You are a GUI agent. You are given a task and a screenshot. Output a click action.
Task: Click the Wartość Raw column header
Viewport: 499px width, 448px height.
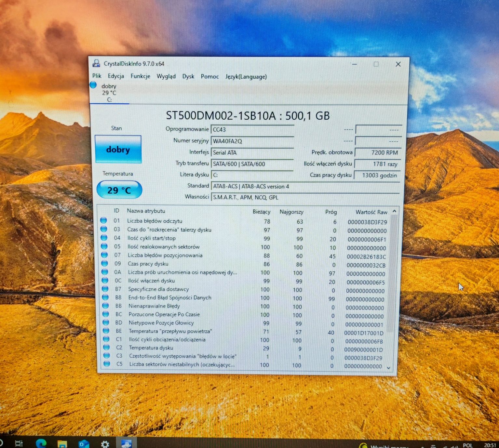point(371,212)
